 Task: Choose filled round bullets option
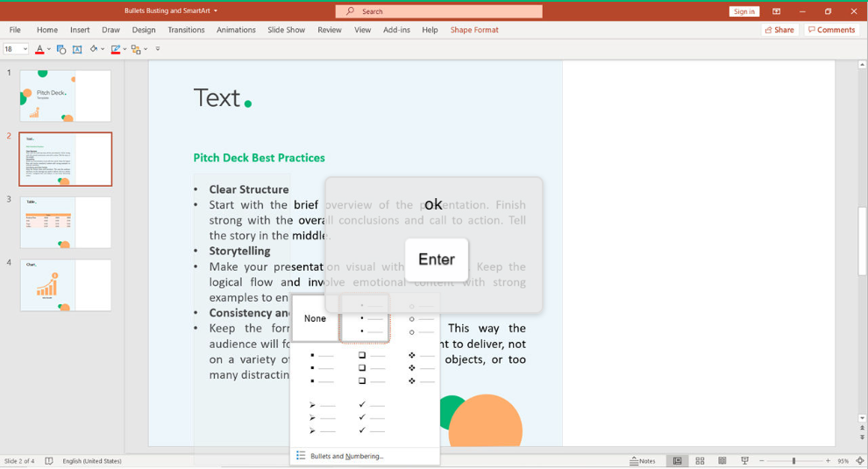click(365, 319)
